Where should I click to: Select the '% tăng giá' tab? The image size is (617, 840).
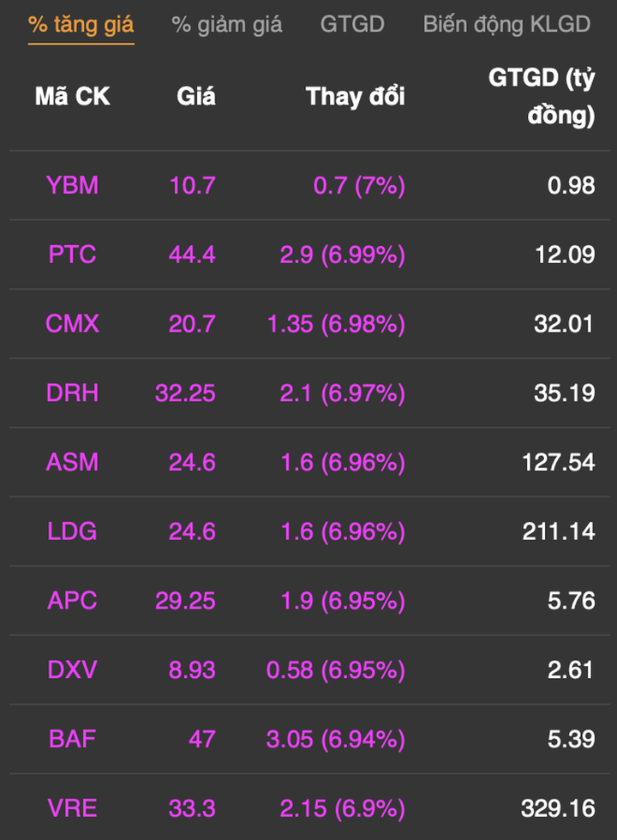point(81,24)
